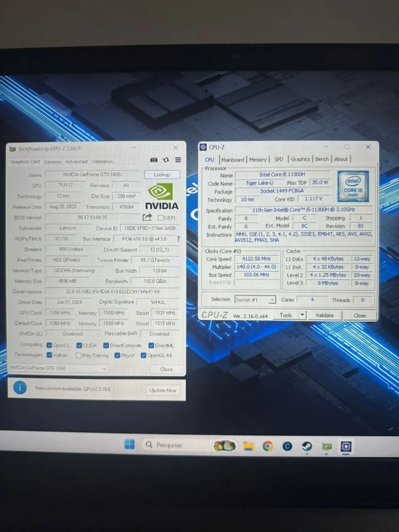
Task: Launch Google Chrome from taskbar
Action: point(268,446)
